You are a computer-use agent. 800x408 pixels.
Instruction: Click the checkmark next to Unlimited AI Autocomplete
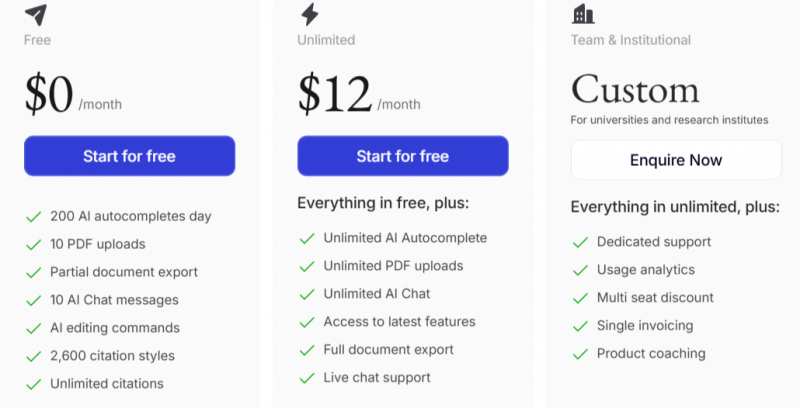[307, 239]
